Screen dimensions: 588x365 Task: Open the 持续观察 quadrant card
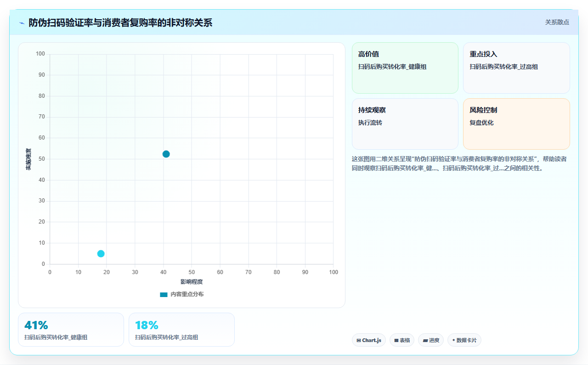tap(405, 124)
